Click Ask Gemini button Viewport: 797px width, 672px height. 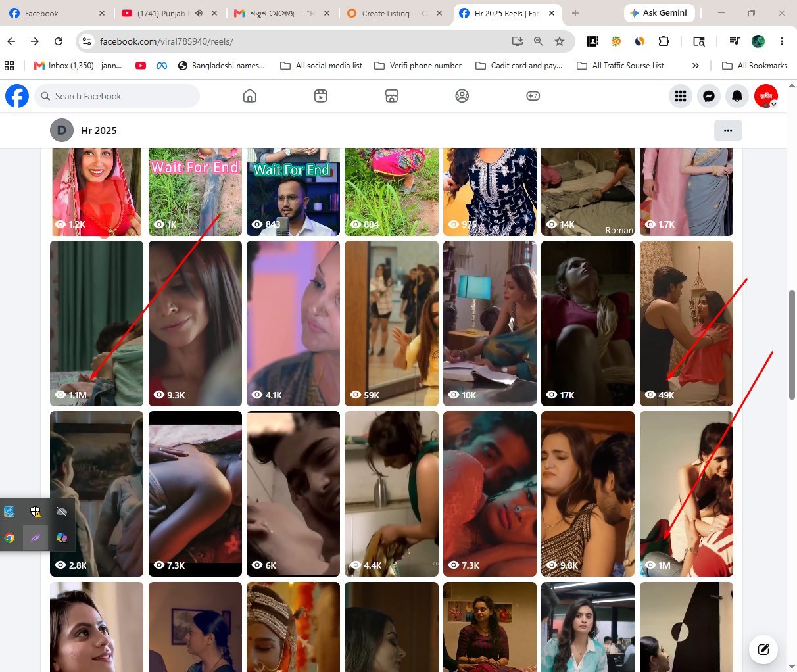point(659,13)
